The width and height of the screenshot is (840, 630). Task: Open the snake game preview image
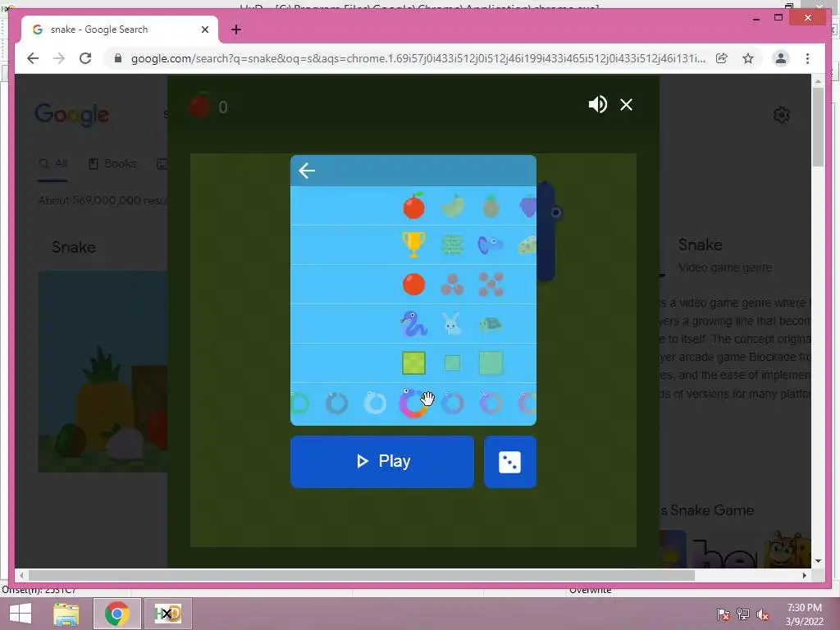tap(103, 372)
